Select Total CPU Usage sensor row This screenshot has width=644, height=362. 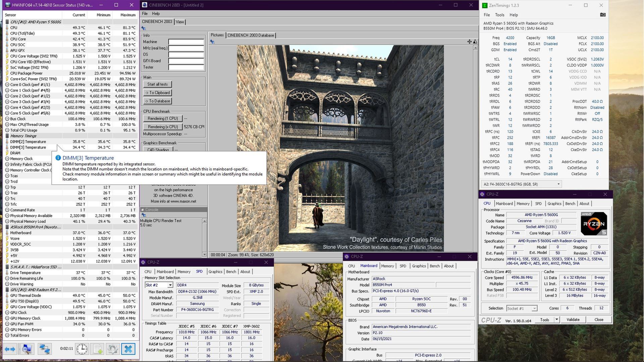tap(70, 130)
